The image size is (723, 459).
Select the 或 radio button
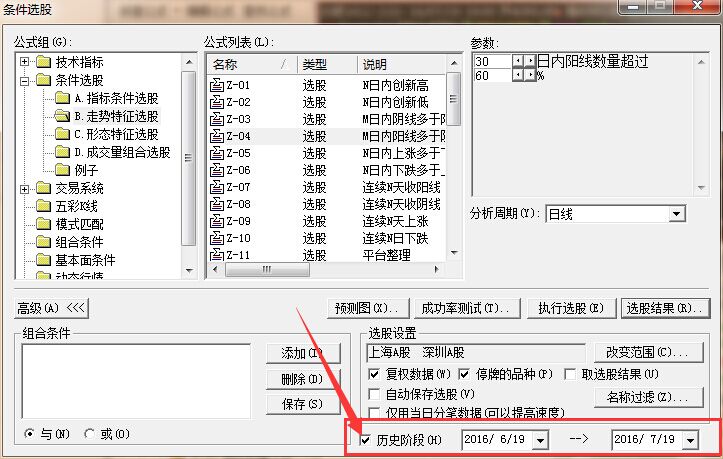pyautogui.click(x=89, y=434)
